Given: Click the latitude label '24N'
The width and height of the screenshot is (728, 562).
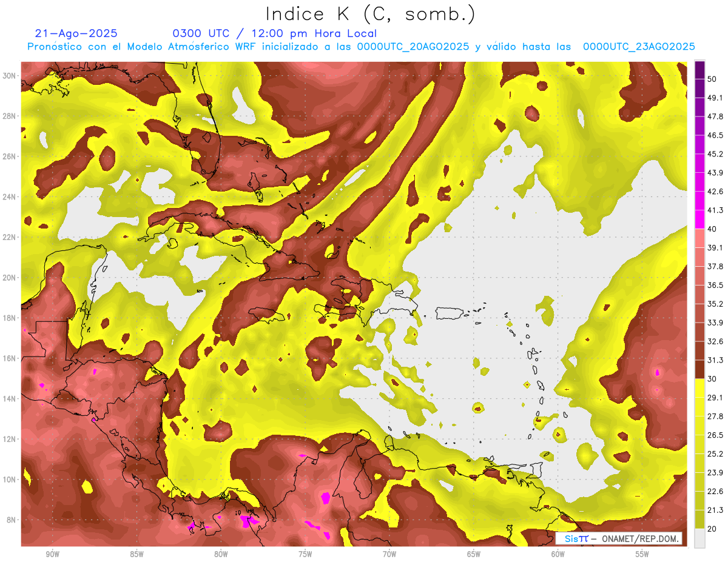Looking at the screenshot, I should click(x=10, y=197).
